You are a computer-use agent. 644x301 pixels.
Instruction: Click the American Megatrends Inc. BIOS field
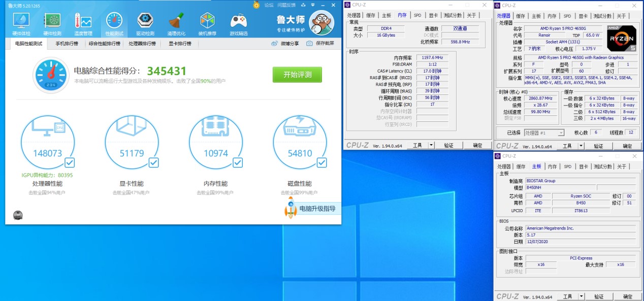(x=581, y=228)
